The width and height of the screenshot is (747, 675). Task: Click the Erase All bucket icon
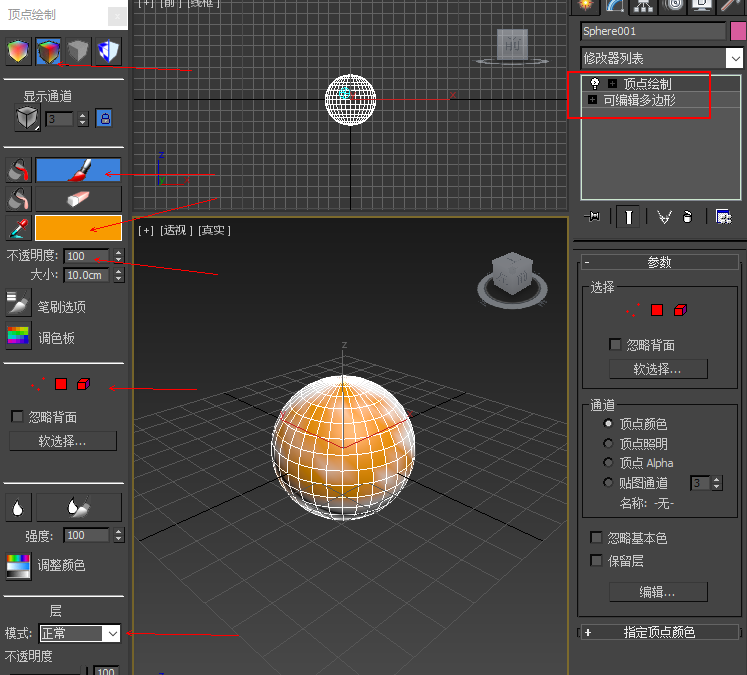coord(19,199)
